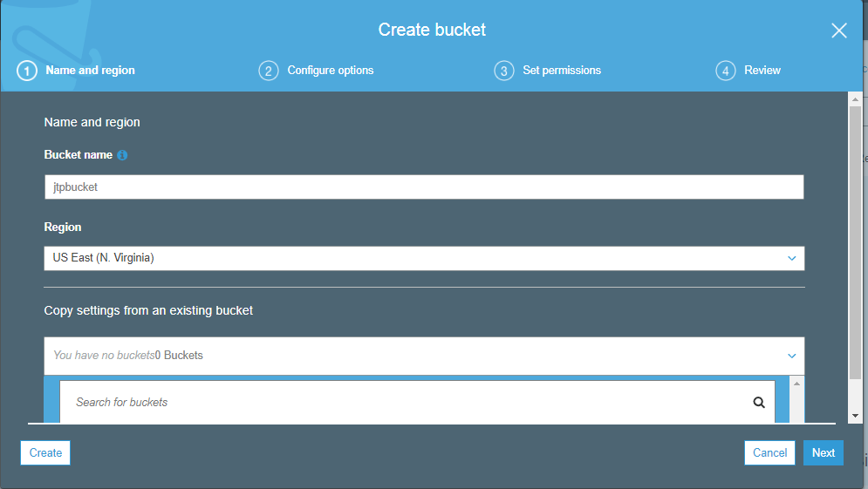Click the step 3 circle icon
Image resolution: width=868 pixels, height=489 pixels.
(x=504, y=71)
